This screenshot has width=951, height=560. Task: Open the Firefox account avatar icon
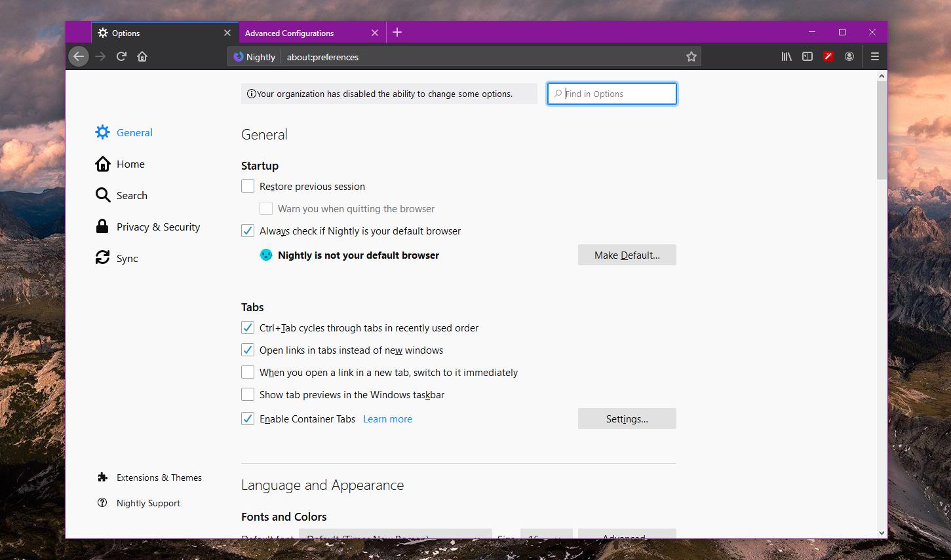[849, 57]
